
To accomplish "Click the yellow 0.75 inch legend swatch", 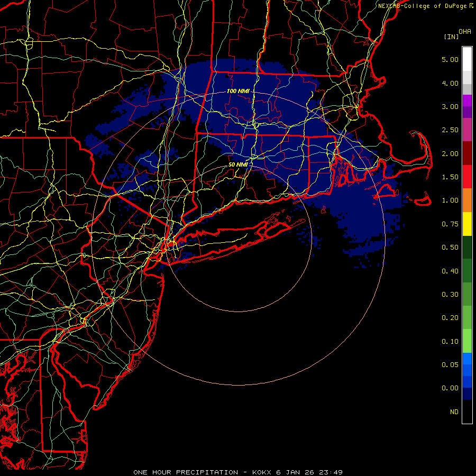I will pos(467,224).
